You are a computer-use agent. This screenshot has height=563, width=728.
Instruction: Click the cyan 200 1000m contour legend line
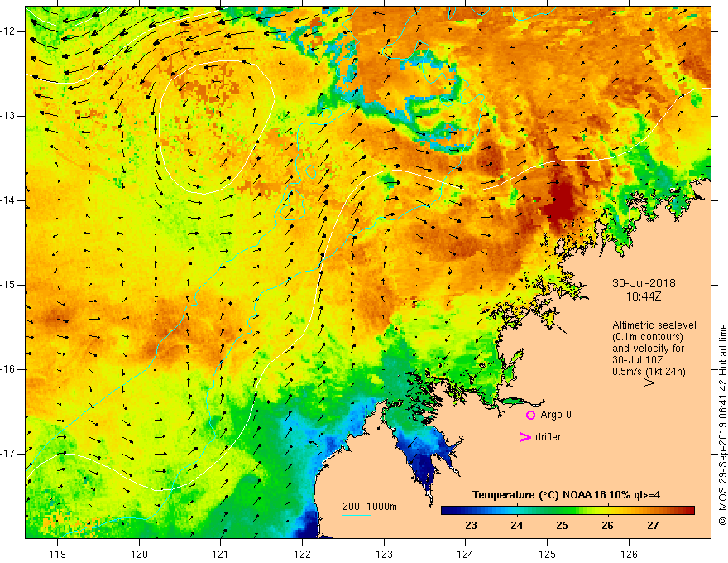356,515
